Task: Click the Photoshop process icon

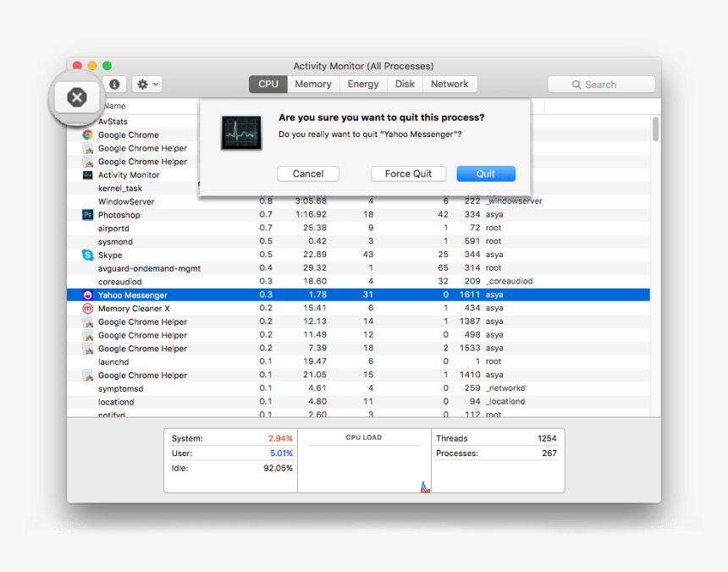Action: point(87,215)
